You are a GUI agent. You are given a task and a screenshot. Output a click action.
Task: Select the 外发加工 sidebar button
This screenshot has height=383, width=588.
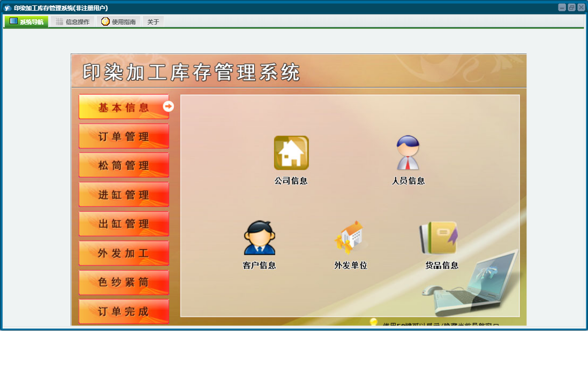coord(124,253)
